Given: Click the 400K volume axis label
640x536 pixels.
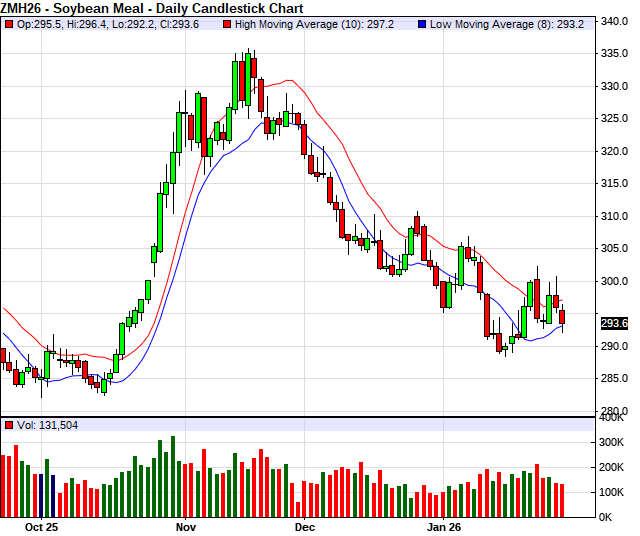Looking at the screenshot, I should tap(613, 417).
